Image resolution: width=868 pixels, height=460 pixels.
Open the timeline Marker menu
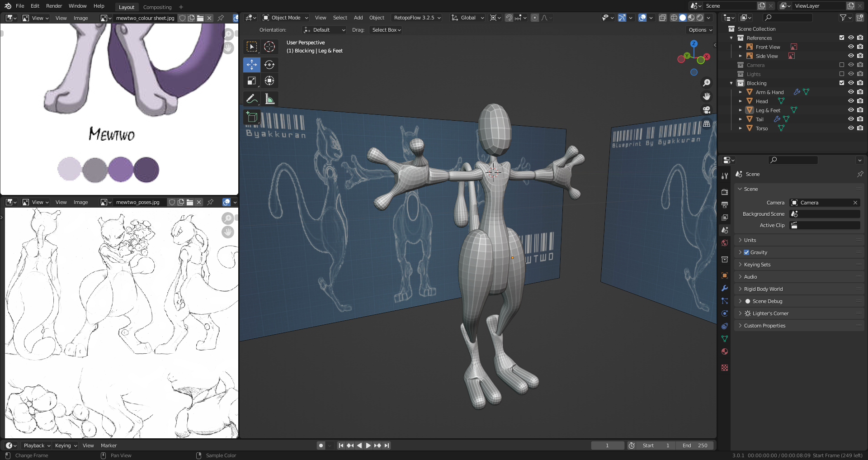click(108, 446)
